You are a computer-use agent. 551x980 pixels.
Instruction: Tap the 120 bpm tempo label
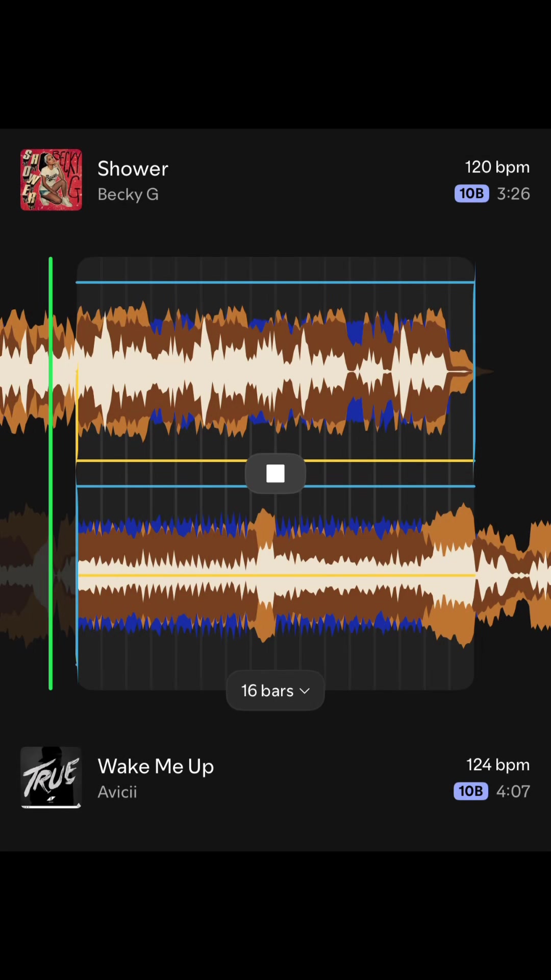(x=497, y=167)
